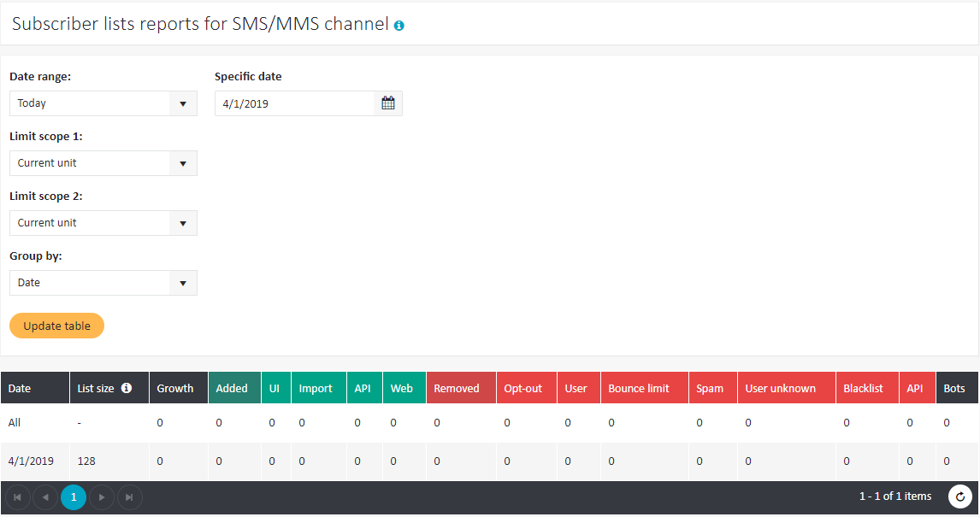Open the Date range dropdown
Screen dimensions: 980x517
(x=103, y=103)
